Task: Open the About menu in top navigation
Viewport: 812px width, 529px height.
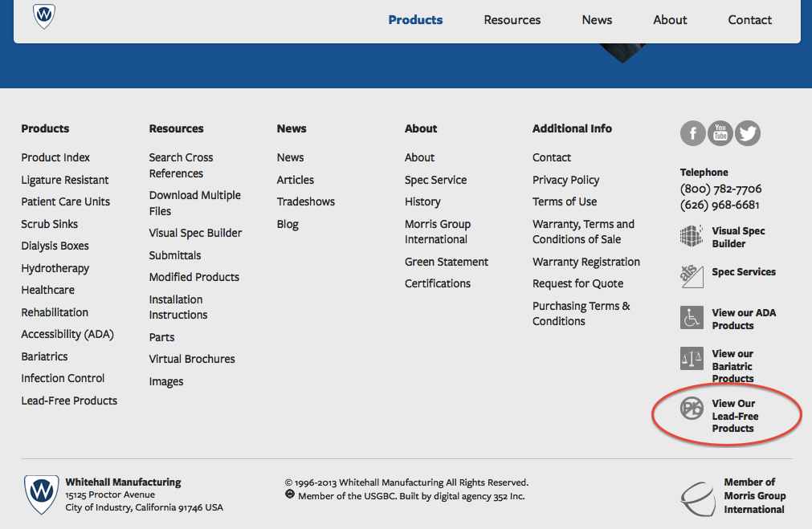Action: 670,20
